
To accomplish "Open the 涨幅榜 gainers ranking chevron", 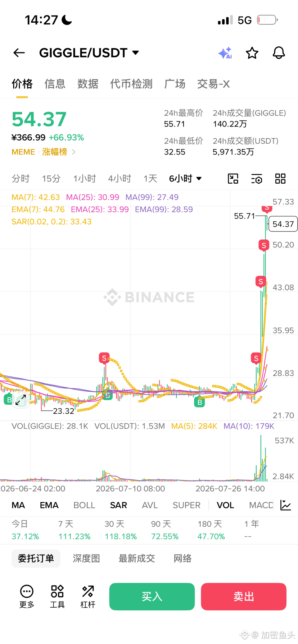I will pos(74,152).
